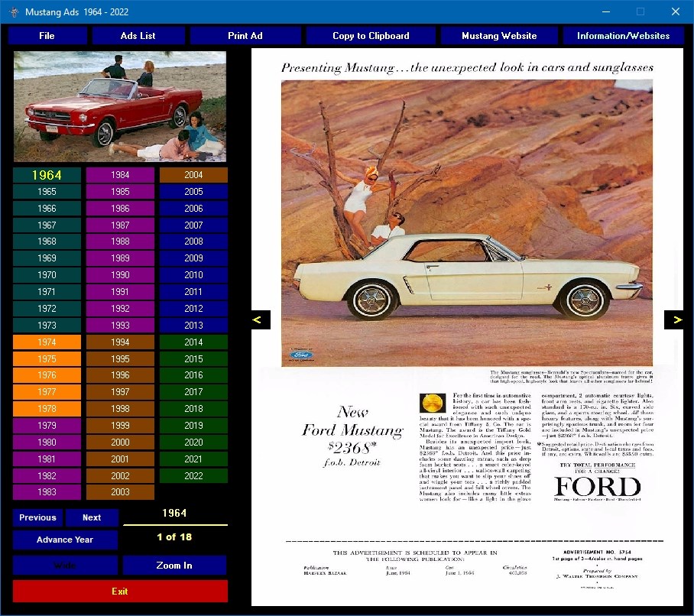Image resolution: width=694 pixels, height=616 pixels.
Task: View ads for 2004
Action: 194,175
